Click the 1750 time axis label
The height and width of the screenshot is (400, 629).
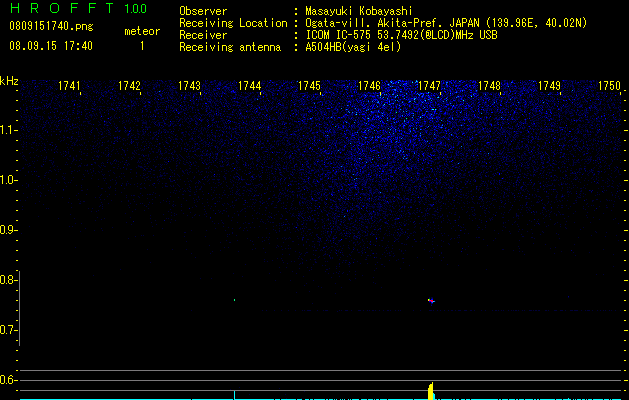(609, 86)
